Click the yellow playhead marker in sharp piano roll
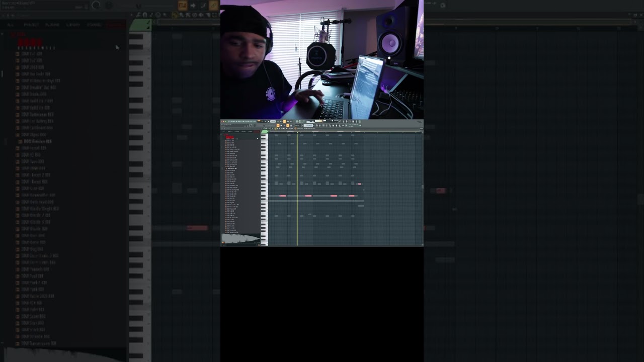The image size is (644, 362). (298, 132)
